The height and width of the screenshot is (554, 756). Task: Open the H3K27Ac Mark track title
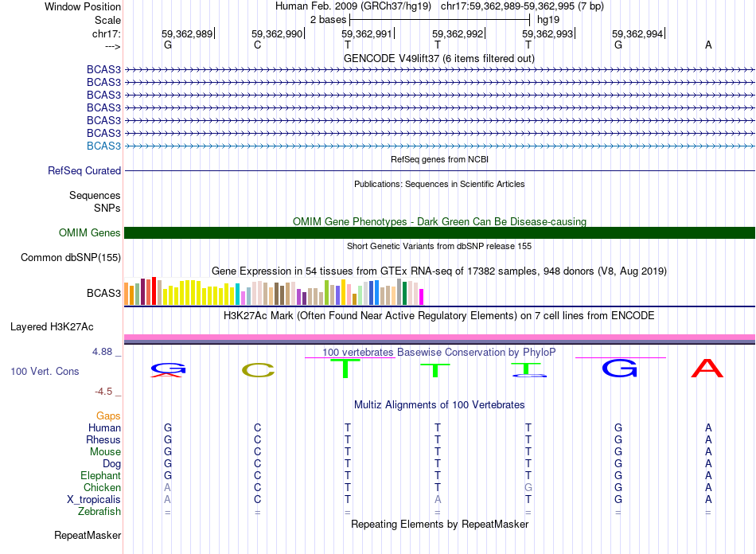click(439, 316)
